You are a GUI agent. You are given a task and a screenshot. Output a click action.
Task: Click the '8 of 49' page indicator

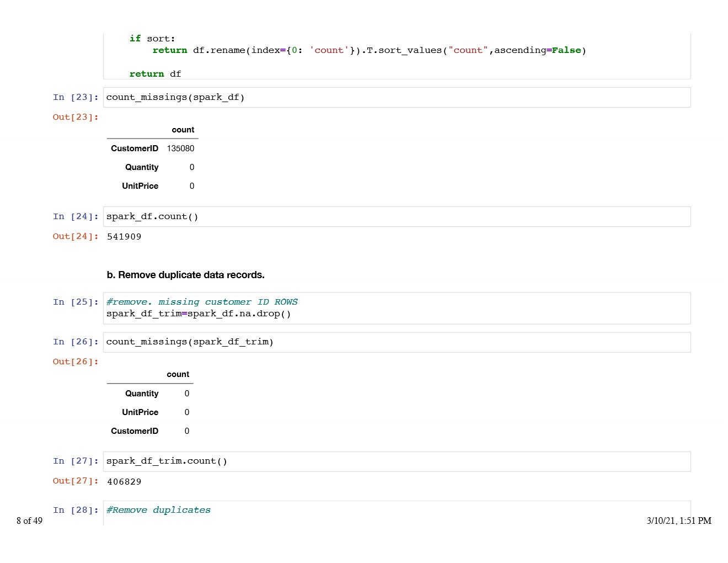tap(29, 520)
